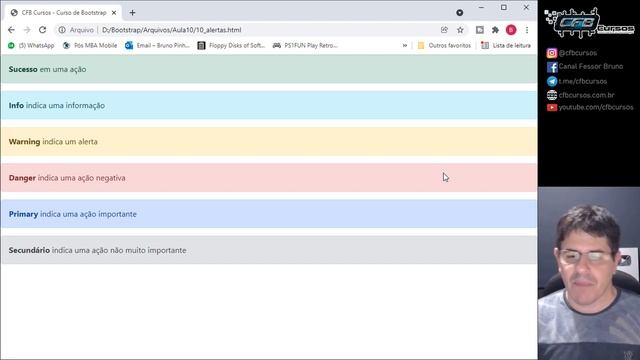The height and width of the screenshot is (360, 640).
Task: View site information icon in address bar
Action: click(62, 30)
